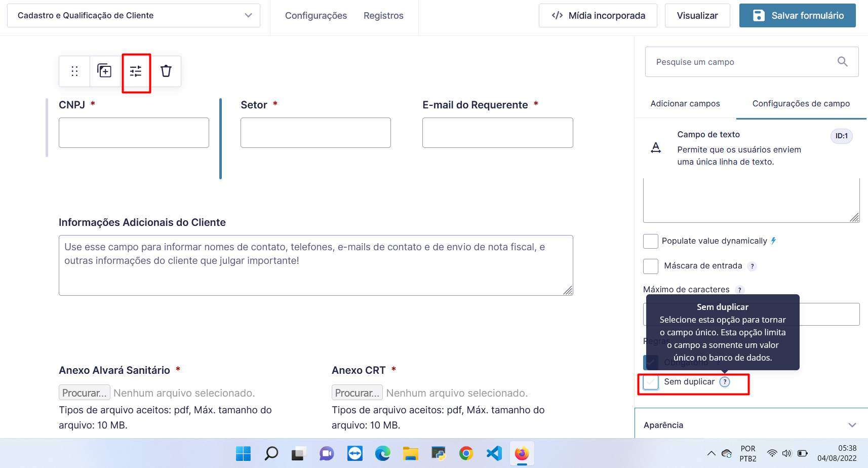Click the save disk icon in Salvar formulário
The height and width of the screenshot is (468, 868).
[x=759, y=16]
